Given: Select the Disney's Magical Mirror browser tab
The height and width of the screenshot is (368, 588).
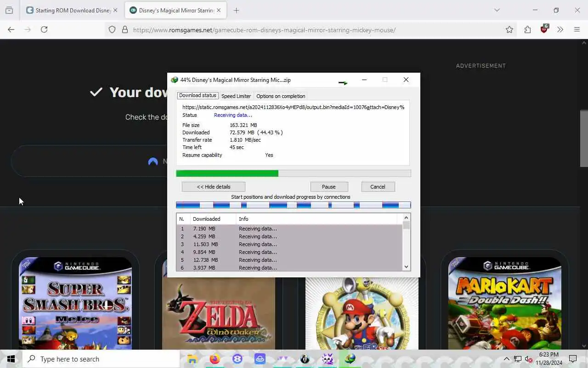Looking at the screenshot, I should 176,10.
